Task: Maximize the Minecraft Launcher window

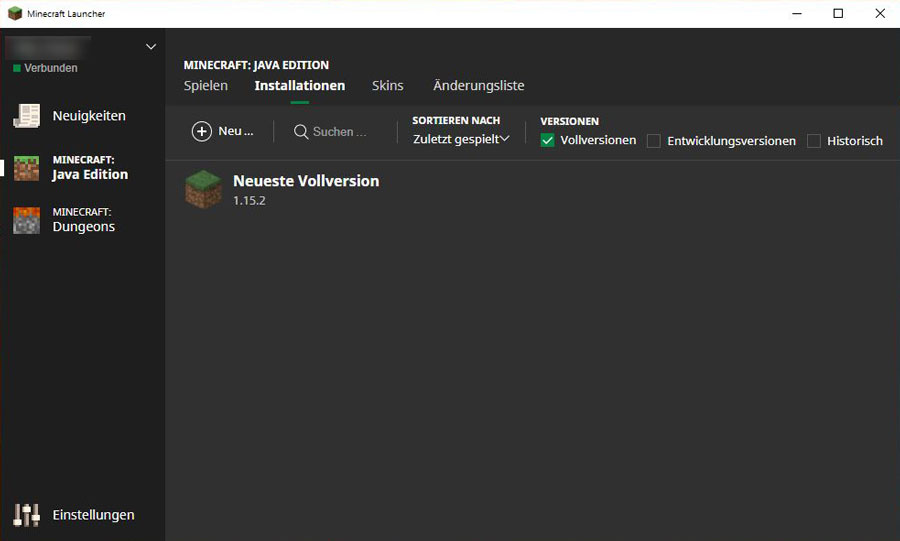Action: point(838,14)
